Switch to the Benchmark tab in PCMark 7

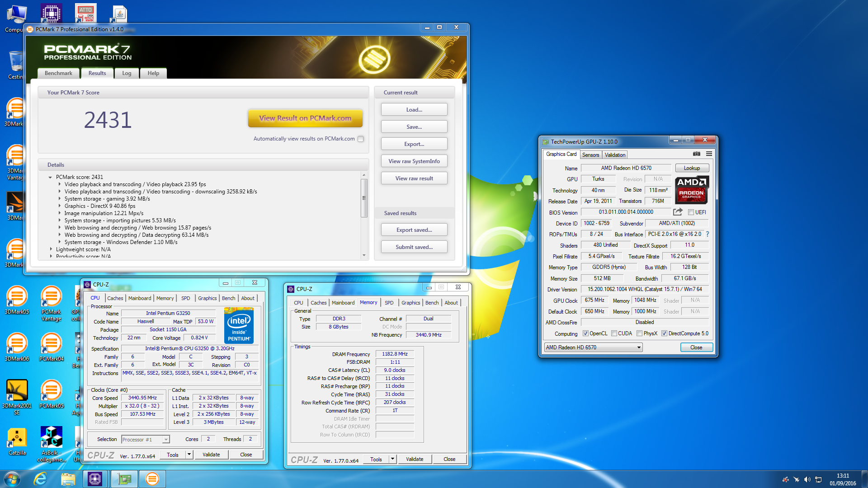pyautogui.click(x=58, y=73)
